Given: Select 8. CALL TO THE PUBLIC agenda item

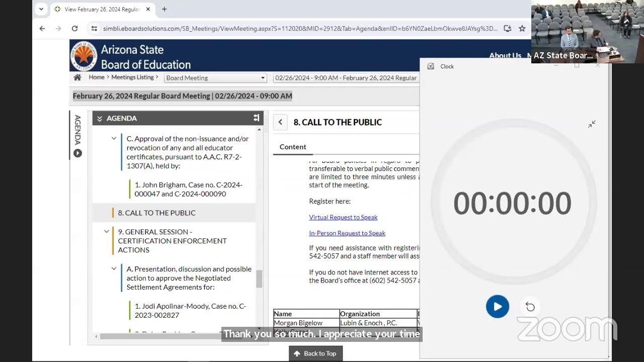Looking at the screenshot, I should [x=174, y=213].
